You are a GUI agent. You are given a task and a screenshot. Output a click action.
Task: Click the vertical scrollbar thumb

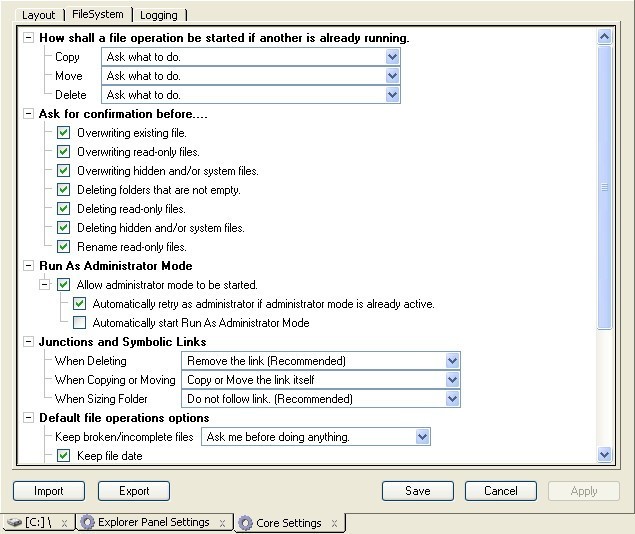coord(605,187)
